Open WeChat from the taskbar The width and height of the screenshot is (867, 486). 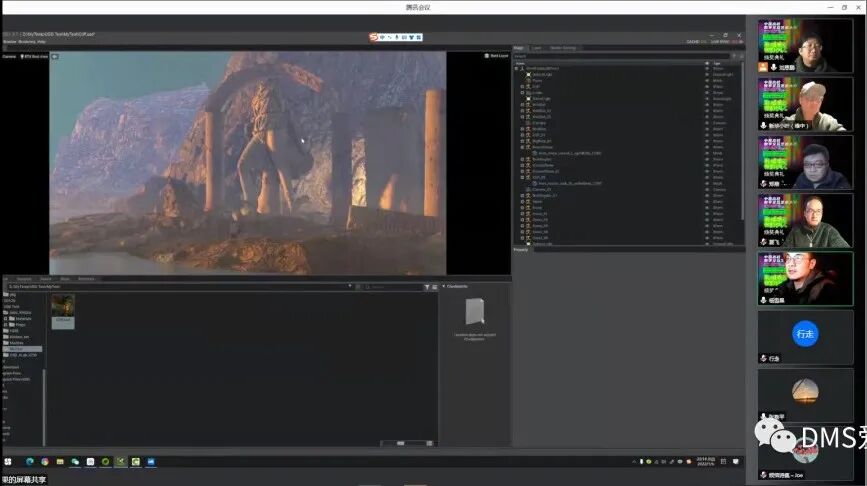click(x=75, y=462)
